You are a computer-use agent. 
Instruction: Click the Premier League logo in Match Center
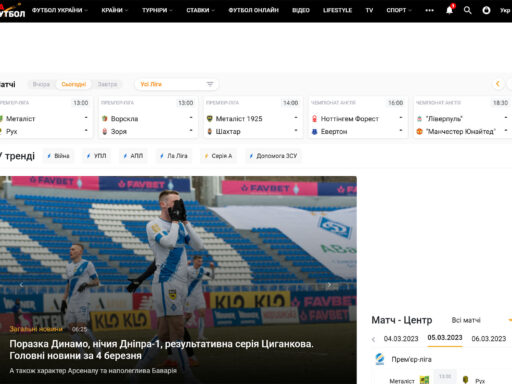pos(380,359)
